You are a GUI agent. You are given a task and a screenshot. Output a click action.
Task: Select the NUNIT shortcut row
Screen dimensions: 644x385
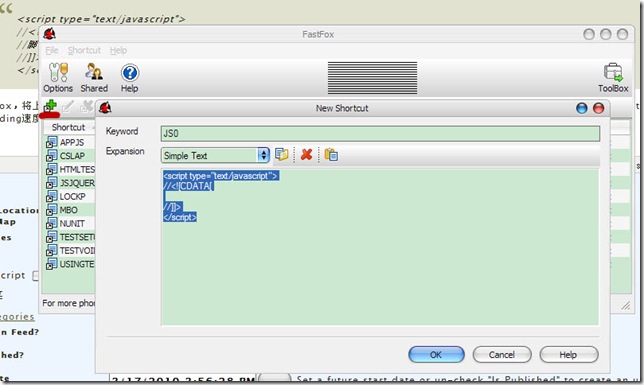point(70,224)
